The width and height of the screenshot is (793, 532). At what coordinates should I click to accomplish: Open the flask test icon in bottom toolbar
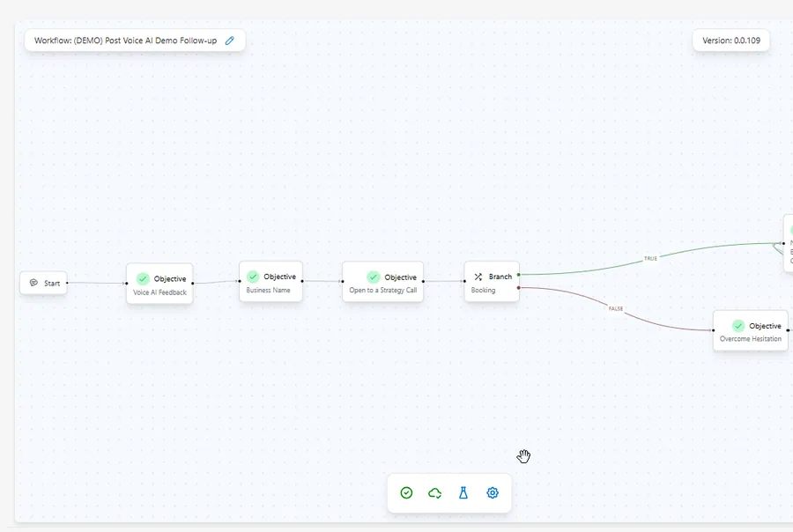(x=463, y=492)
